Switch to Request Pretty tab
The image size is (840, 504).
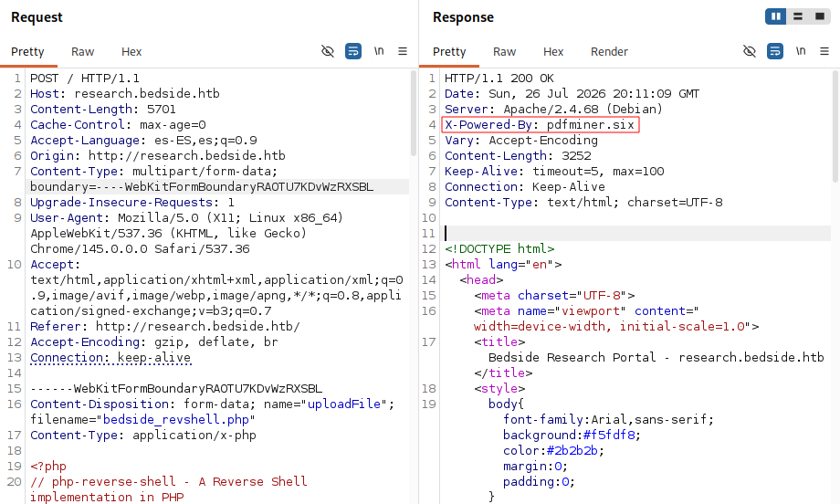click(27, 52)
